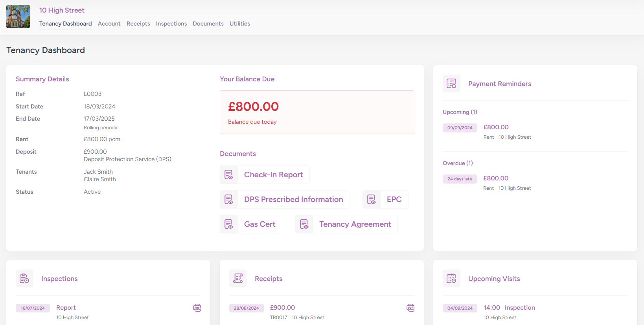Download the £900.00 receipt PDF icon
This screenshot has width=644, height=325.
click(x=410, y=308)
